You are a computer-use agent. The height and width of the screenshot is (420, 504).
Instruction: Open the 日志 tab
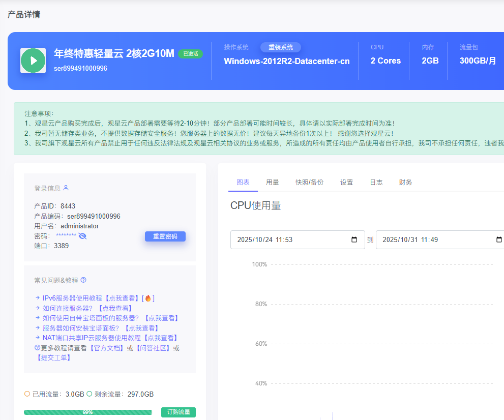376,183
